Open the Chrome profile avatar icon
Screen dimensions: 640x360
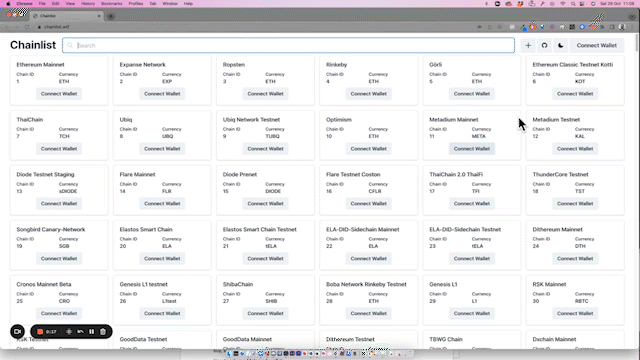[x=622, y=27]
